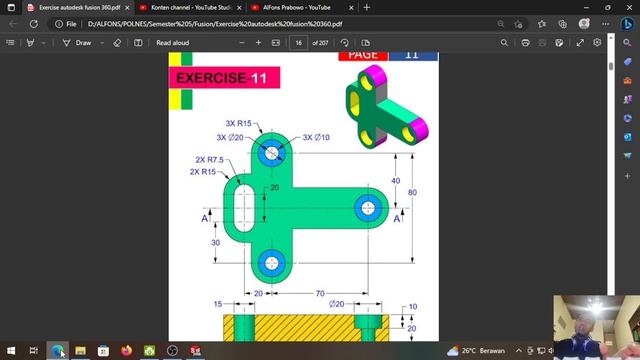Open Task View on the taskbar
Viewport: 640px width, 360px height.
pyautogui.click(x=34, y=351)
